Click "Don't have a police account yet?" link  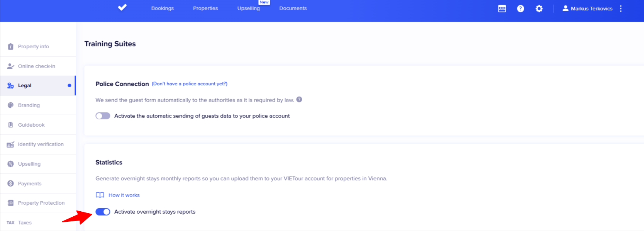(x=189, y=84)
